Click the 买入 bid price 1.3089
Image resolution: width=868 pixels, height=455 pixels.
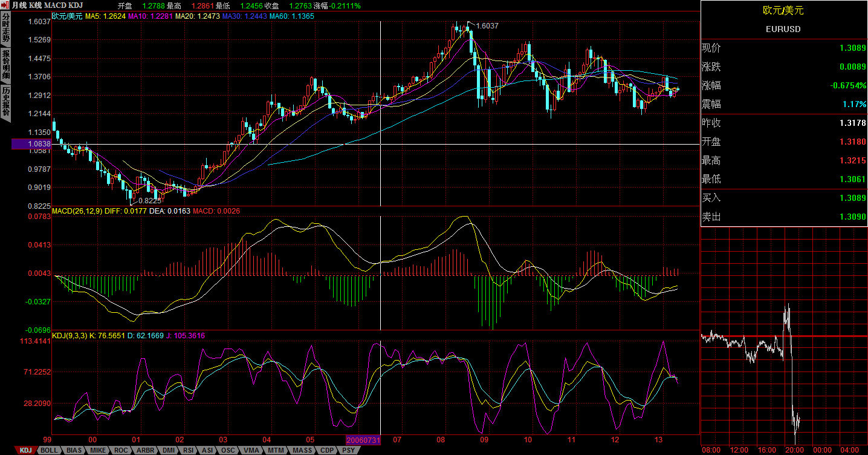tap(852, 198)
